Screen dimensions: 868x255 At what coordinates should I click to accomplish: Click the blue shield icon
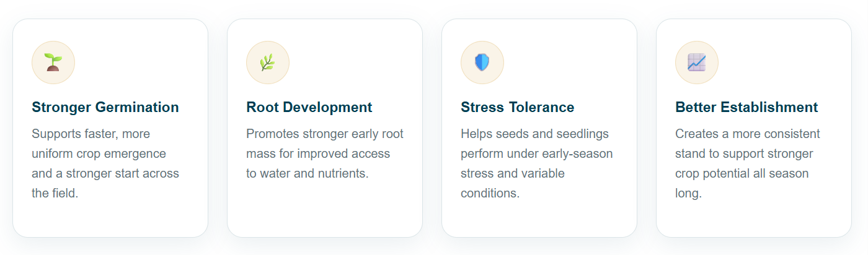pyautogui.click(x=482, y=63)
